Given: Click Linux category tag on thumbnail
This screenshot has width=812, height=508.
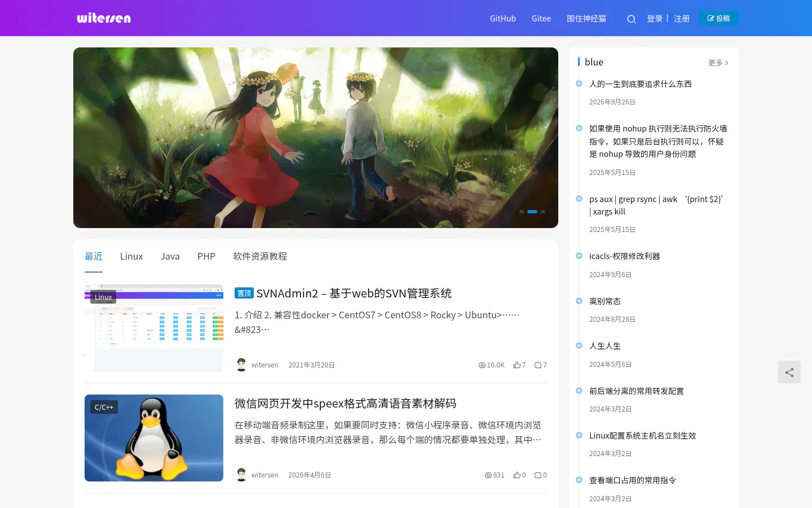Looking at the screenshot, I should (103, 297).
